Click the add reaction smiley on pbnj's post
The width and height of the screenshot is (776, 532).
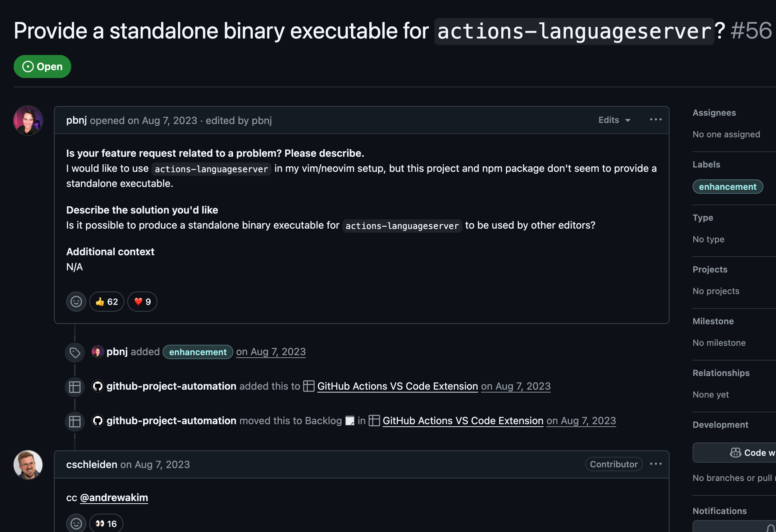76,302
